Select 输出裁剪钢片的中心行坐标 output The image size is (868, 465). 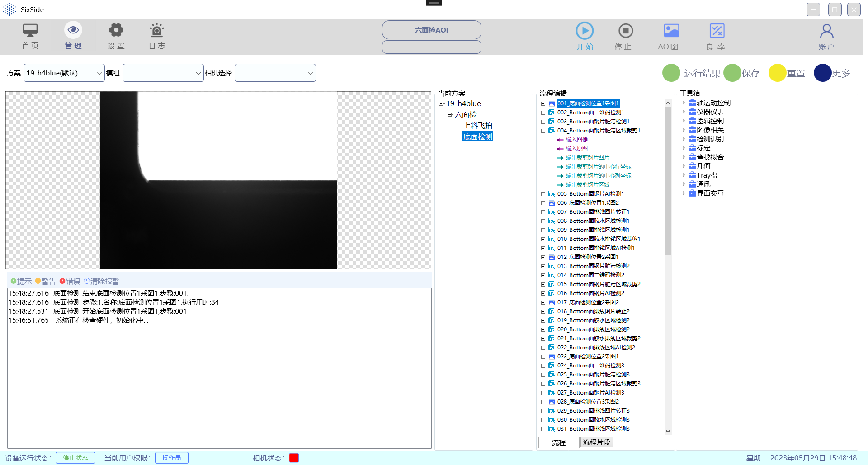[599, 167]
